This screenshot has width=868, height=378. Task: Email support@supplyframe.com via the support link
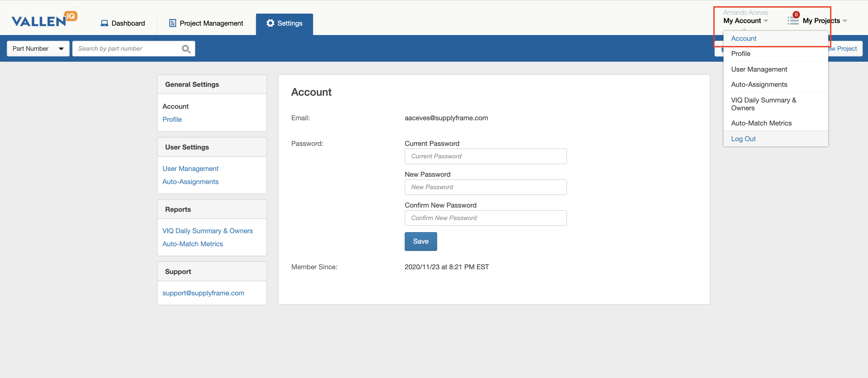tap(203, 293)
